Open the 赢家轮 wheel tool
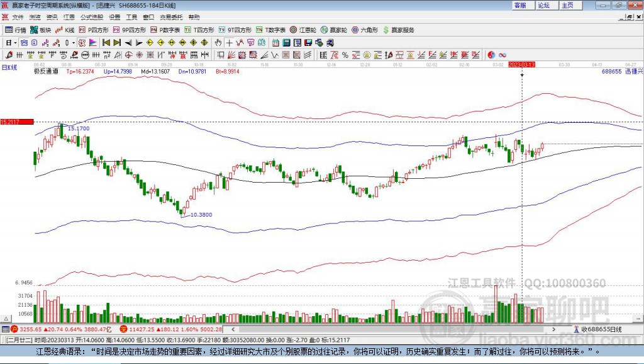644x364 pixels. [x=334, y=30]
